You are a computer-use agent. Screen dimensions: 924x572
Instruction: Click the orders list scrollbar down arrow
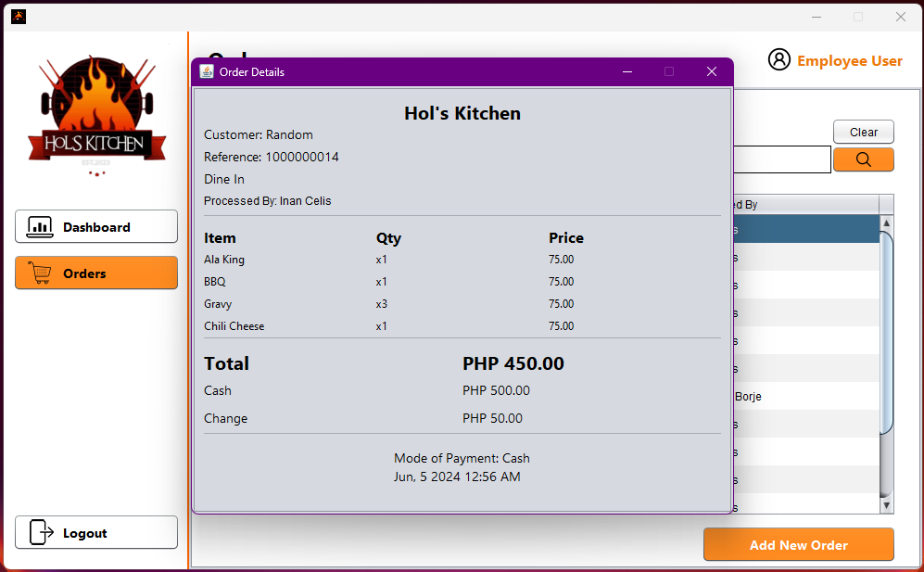[x=886, y=504]
